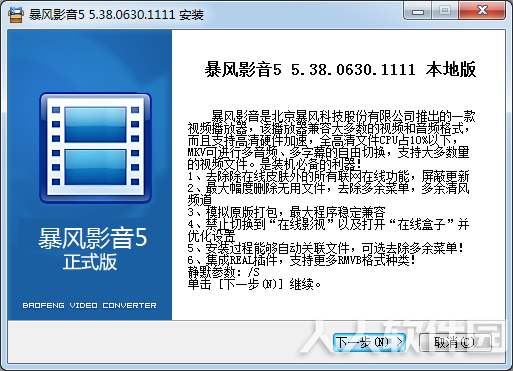Cancel installation with 取消(C) button
The width and height of the screenshot is (513, 371).
[455, 342]
